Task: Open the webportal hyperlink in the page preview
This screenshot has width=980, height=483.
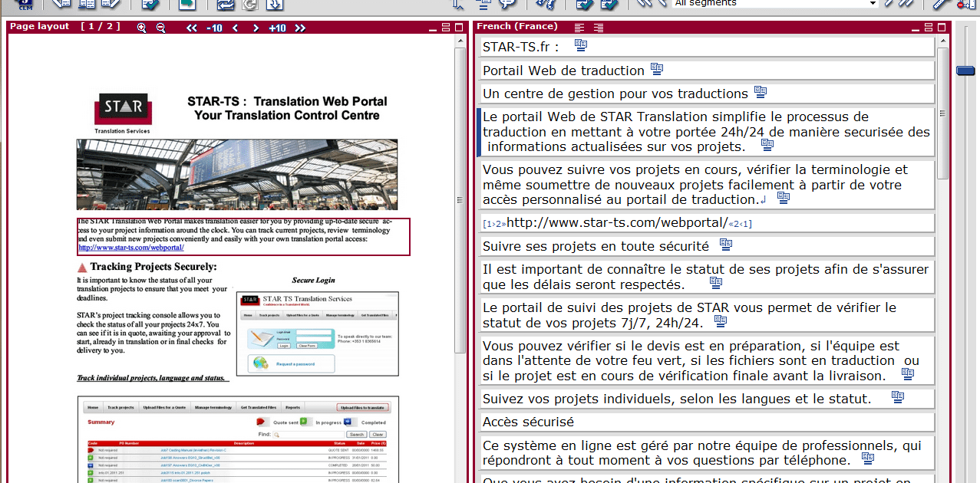Action: (131, 248)
